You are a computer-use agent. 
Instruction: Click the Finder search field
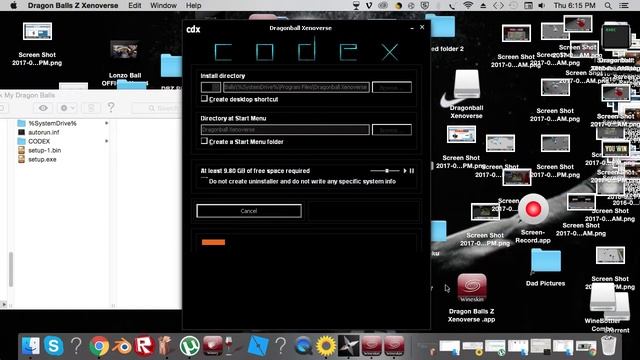[158, 108]
